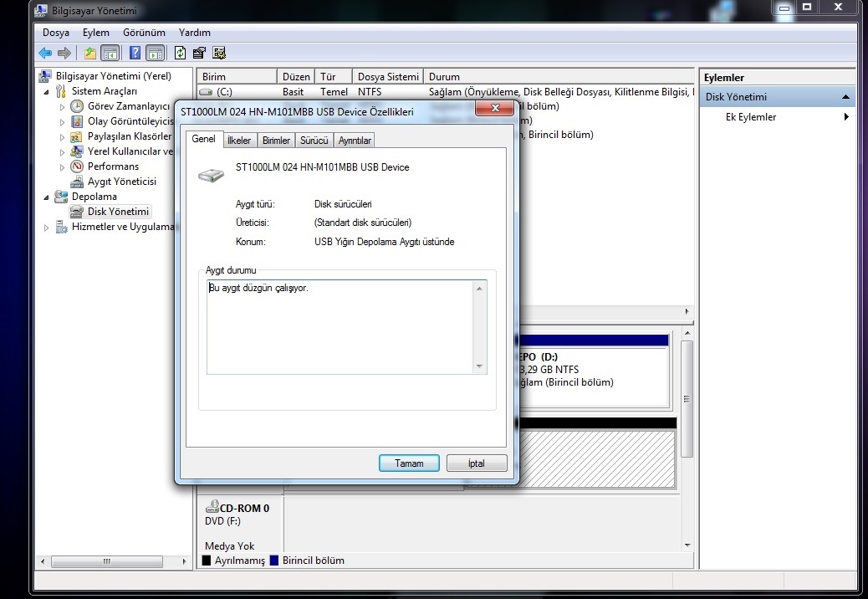Viewport: 868px width, 599px height.
Task: Click the Back arrow toolbar icon
Action: [45, 54]
